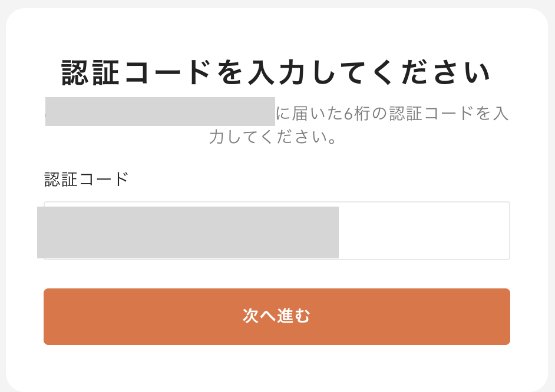Click the 力してください。 second description line

click(x=276, y=138)
